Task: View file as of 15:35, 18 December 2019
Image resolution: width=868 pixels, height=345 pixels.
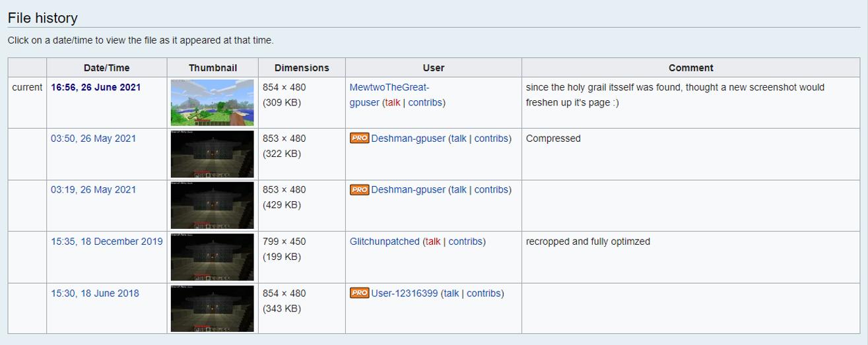Action: pos(106,241)
